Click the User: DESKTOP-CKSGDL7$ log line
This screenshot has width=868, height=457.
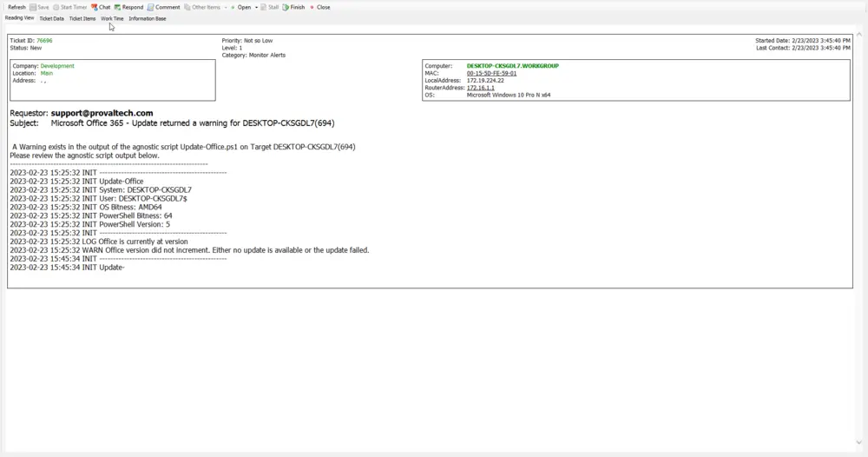click(98, 198)
